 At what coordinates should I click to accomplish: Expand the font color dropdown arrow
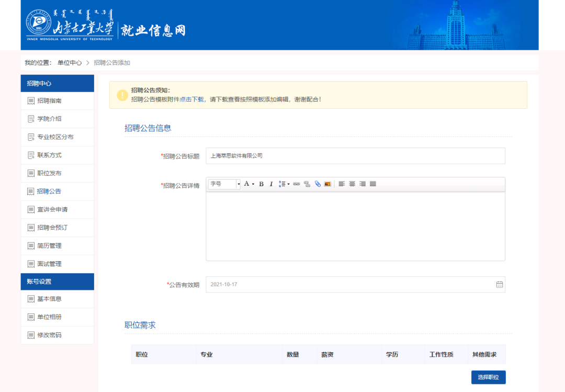[x=253, y=184]
